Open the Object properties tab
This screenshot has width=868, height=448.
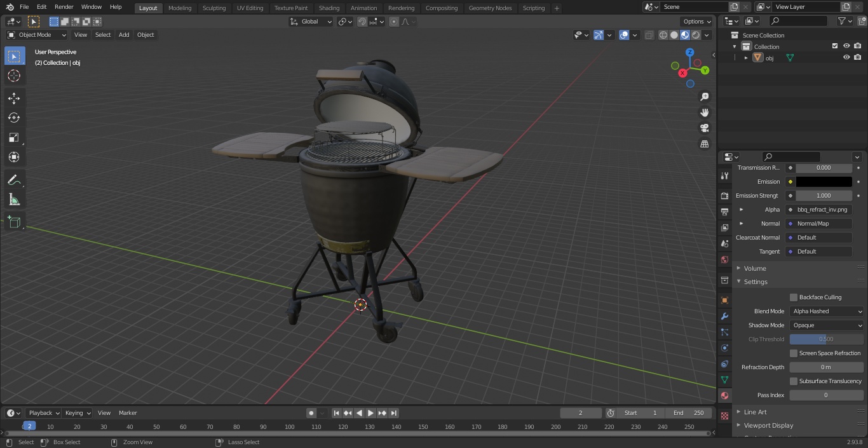click(x=724, y=300)
